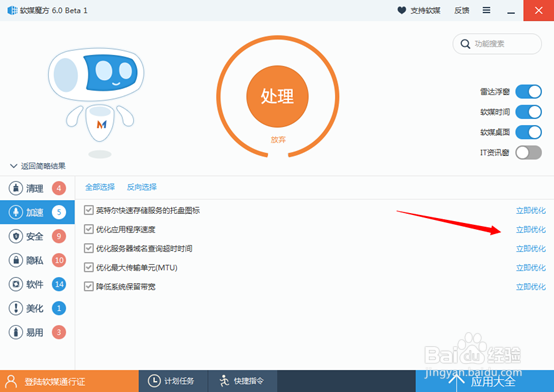Viewport: 554px width, 392px height.
Task: Uncheck 降低系统保留带宽 checkbox
Action: pyautogui.click(x=89, y=286)
